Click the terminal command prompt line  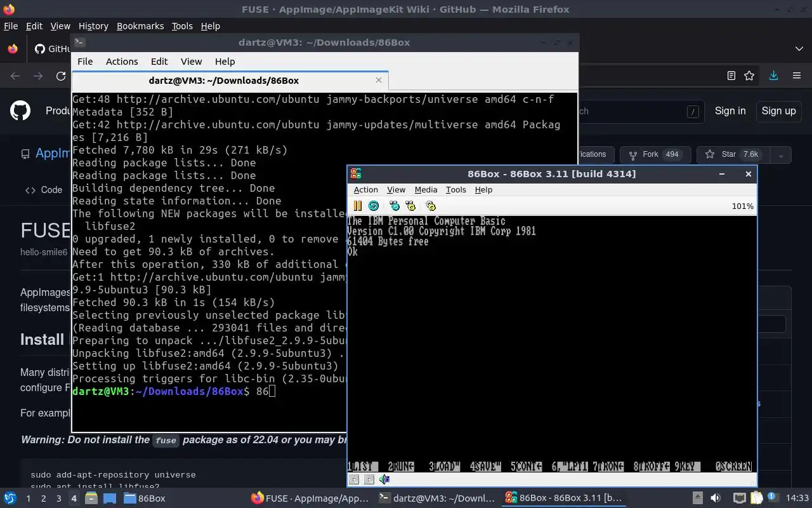(174, 391)
